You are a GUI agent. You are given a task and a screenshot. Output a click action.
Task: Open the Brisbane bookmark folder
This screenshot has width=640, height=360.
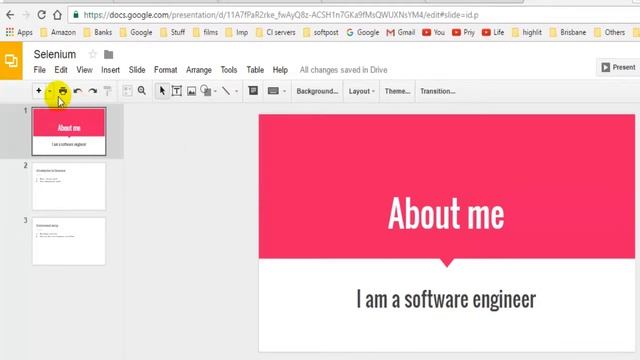point(568,32)
